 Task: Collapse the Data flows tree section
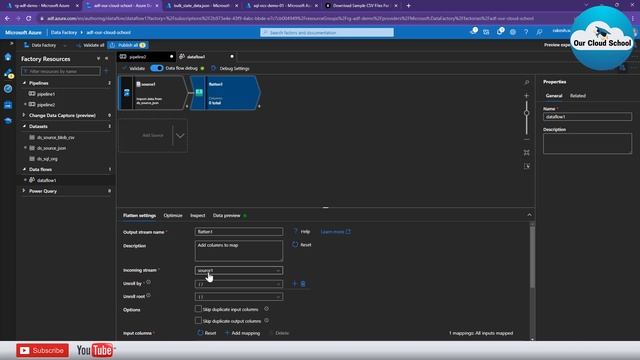(24, 169)
